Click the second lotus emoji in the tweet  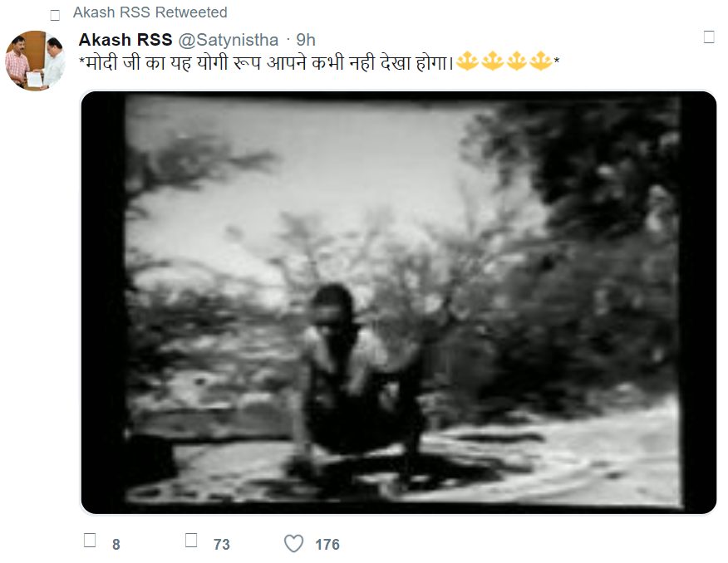(x=492, y=61)
